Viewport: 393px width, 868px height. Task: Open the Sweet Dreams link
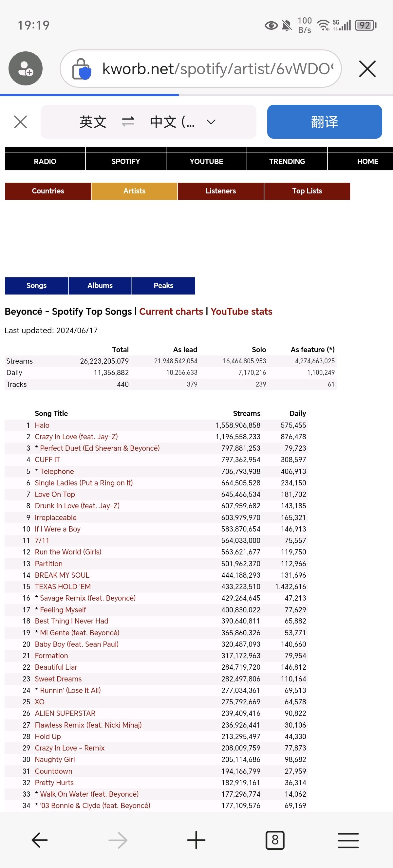(x=58, y=679)
